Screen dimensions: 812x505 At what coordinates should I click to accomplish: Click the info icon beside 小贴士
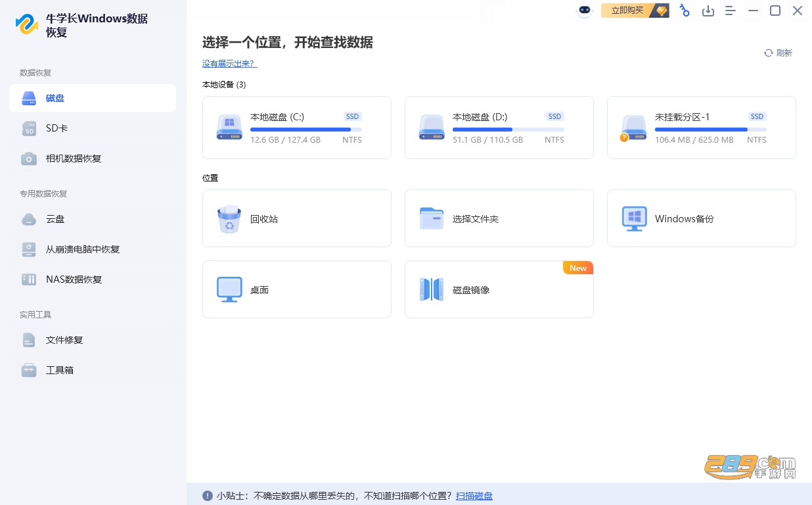click(208, 496)
